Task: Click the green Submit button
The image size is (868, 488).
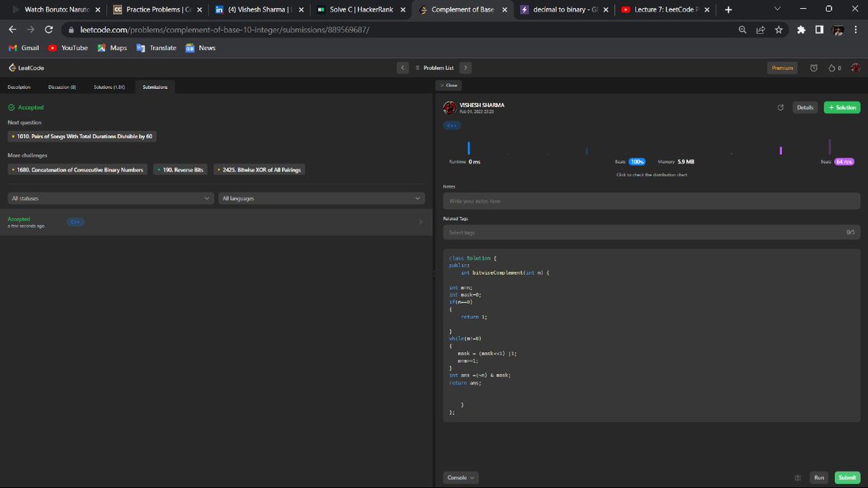Action: pos(848,478)
